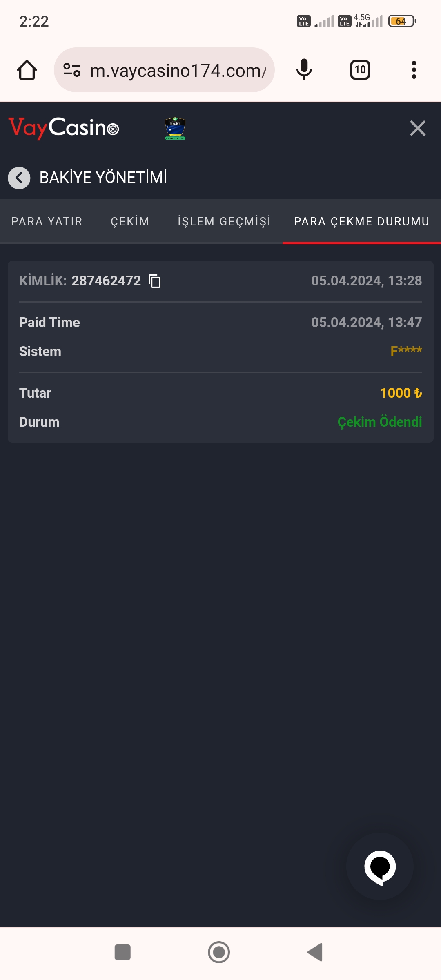This screenshot has height=980, width=441.
Task: Open the İŞLEM GEÇMİŞİ tab
Action: point(224,222)
